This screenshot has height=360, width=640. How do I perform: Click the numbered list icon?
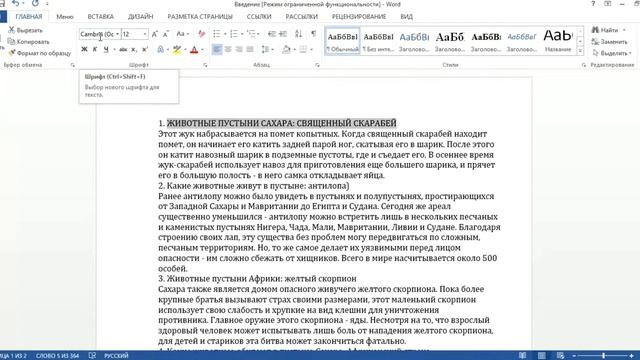[x=234, y=34]
